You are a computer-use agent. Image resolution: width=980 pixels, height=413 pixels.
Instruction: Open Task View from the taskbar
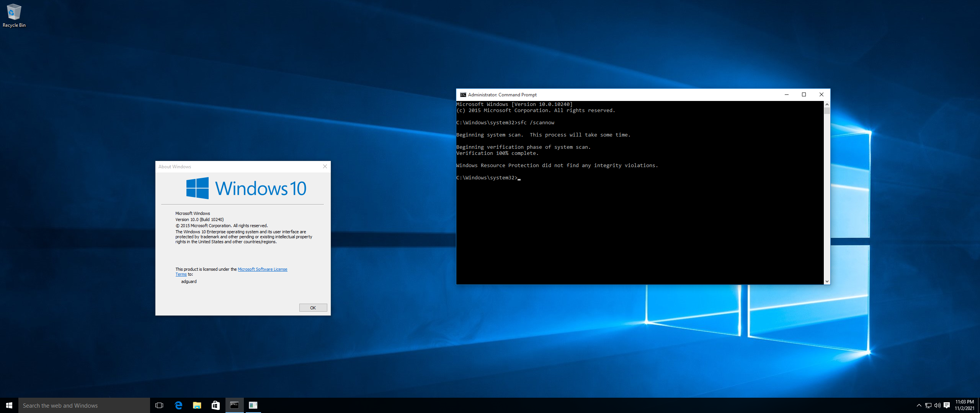[x=159, y=405]
